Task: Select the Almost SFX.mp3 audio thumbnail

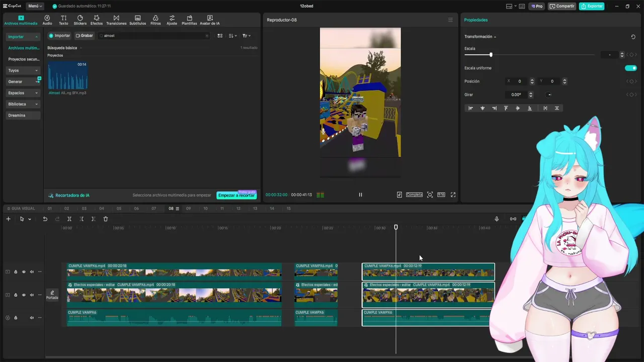Action: pos(68,75)
